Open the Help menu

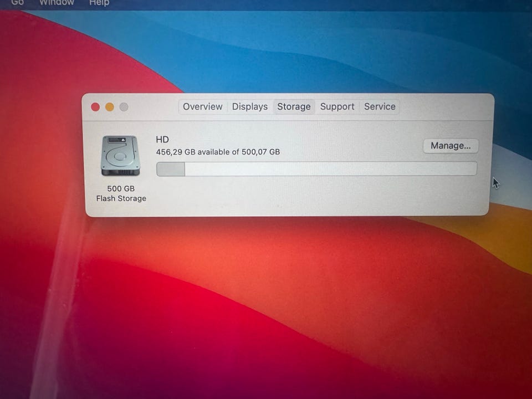click(x=99, y=3)
